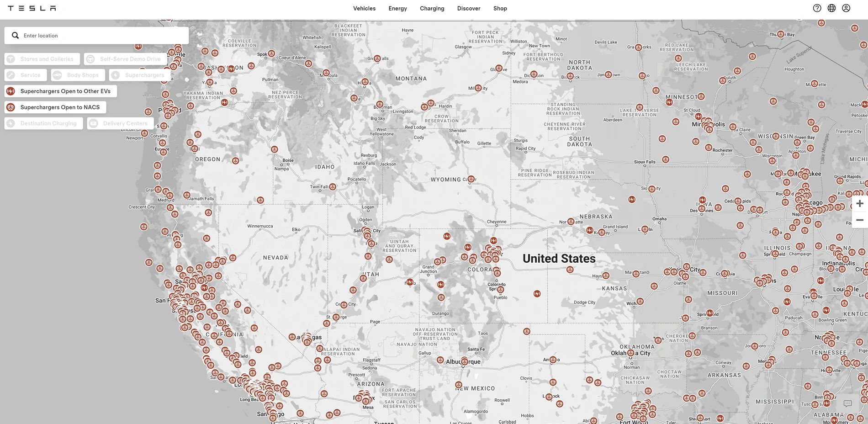This screenshot has height=424, width=868.
Task: Open the help question mark icon
Action: click(x=817, y=8)
